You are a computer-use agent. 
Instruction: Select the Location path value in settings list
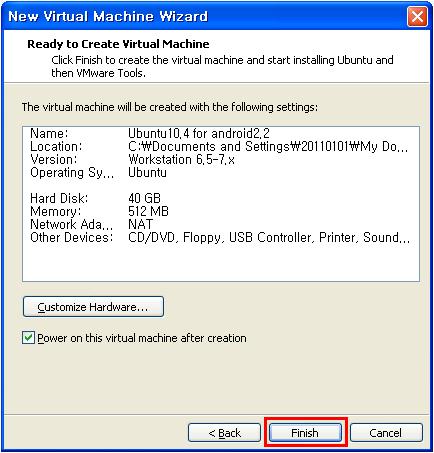pyautogui.click(x=268, y=146)
